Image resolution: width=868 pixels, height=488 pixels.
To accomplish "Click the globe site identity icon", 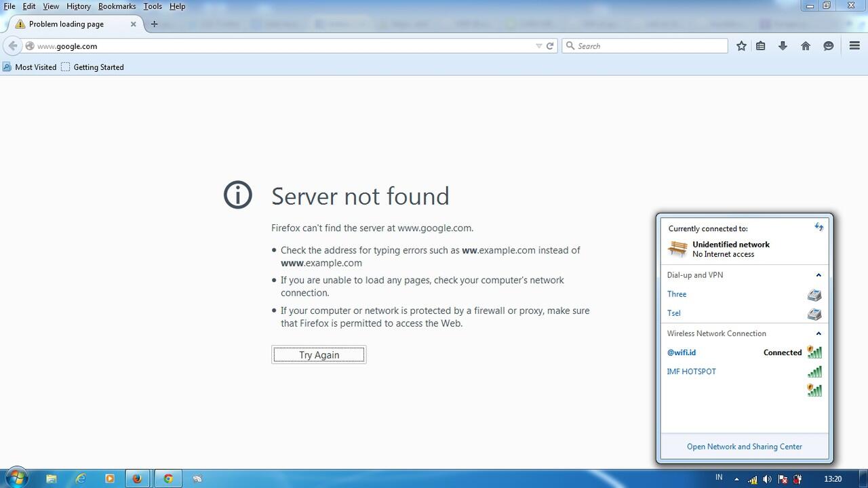I will pyautogui.click(x=30, y=46).
